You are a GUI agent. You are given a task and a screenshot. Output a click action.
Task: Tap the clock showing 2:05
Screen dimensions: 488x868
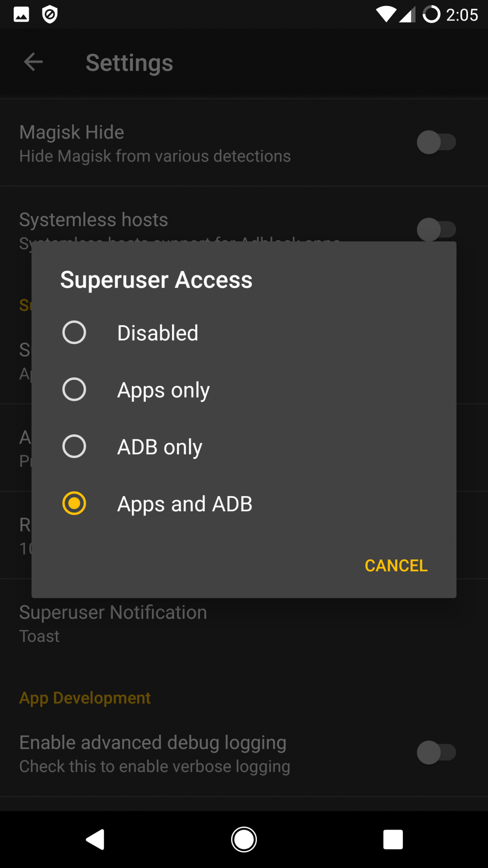pos(462,15)
